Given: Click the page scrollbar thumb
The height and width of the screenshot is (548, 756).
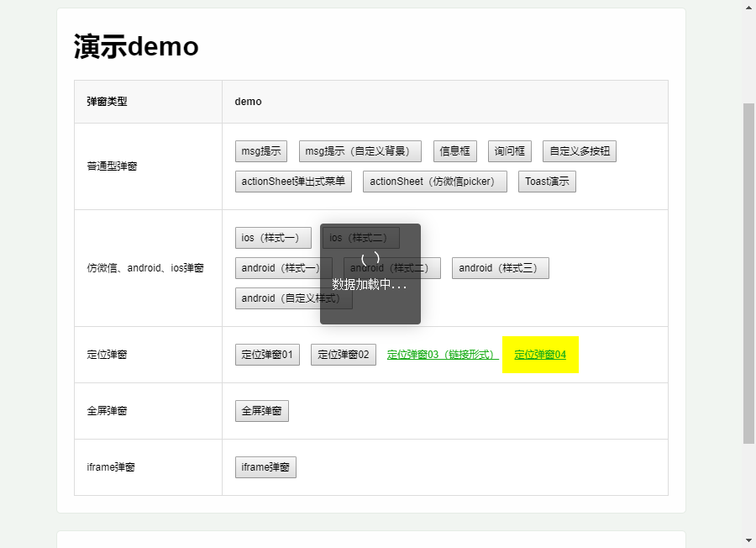Looking at the screenshot, I should [x=748, y=273].
